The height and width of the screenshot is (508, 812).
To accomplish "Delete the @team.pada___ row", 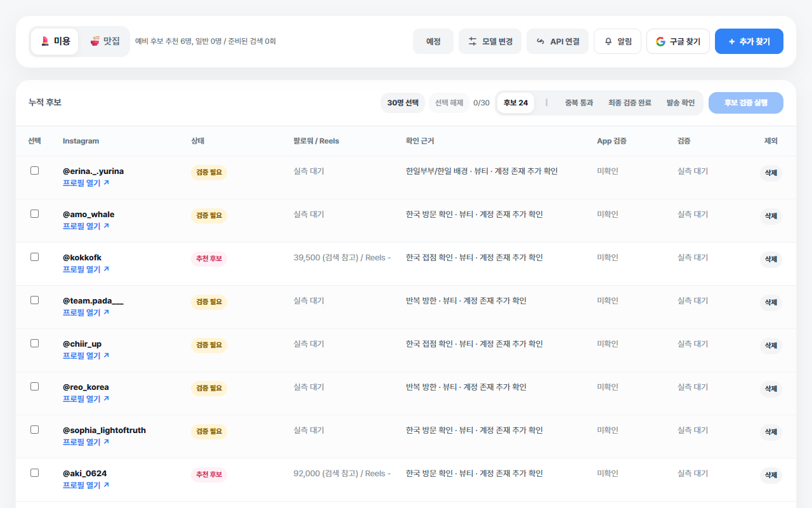I will [771, 303].
